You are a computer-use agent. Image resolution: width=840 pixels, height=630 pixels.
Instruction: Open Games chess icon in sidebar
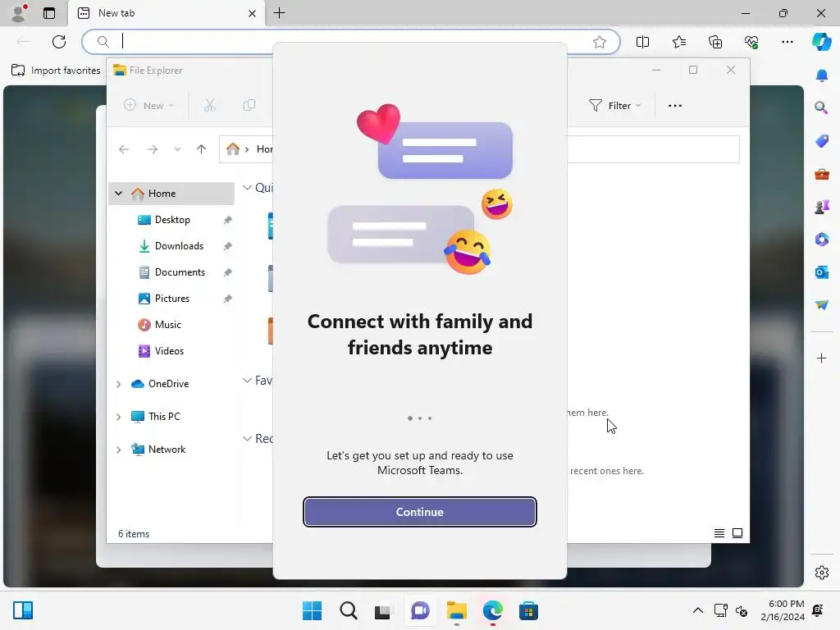(x=821, y=207)
